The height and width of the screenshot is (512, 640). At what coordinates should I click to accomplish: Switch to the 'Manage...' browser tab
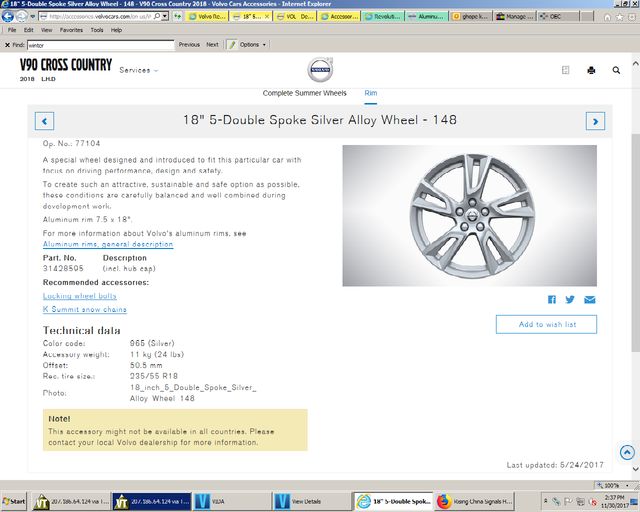[x=515, y=16]
